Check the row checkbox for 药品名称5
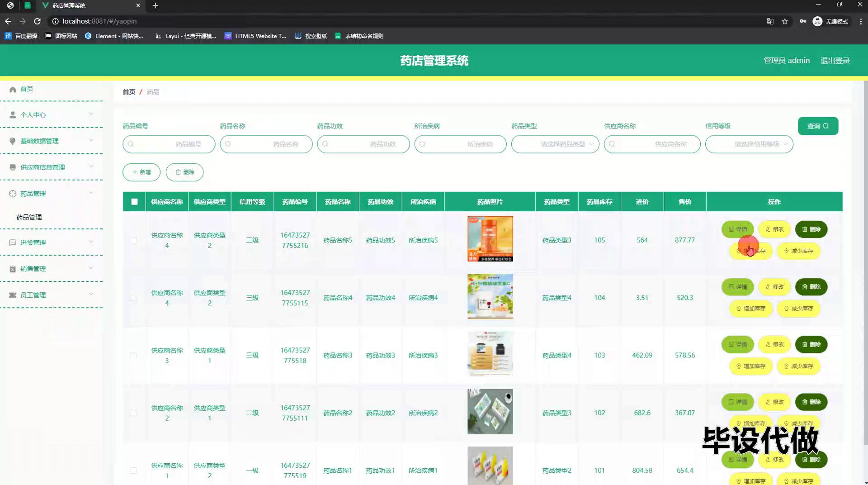 [x=134, y=240]
